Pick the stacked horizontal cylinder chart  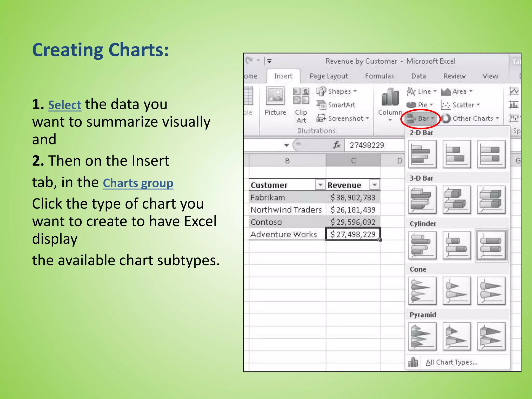pyautogui.click(x=457, y=245)
